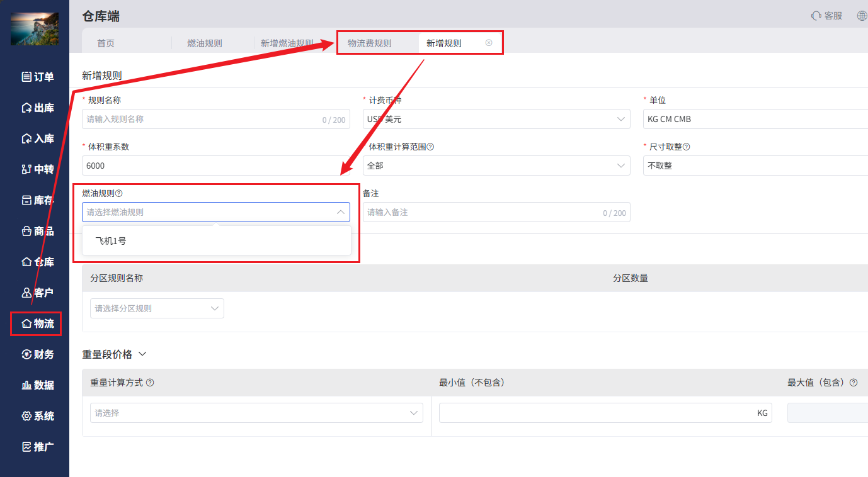Open the 订单 orders sidebar section
The height and width of the screenshot is (477, 868).
click(x=38, y=77)
